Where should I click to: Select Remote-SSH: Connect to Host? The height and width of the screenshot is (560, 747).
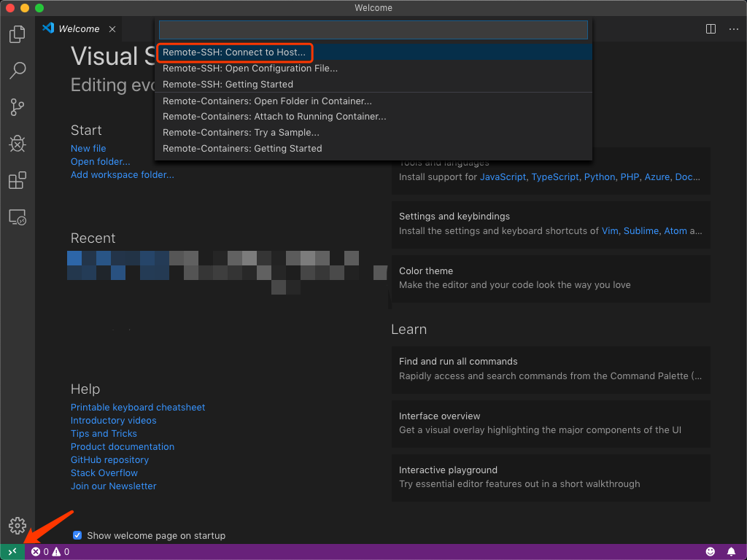tap(234, 52)
